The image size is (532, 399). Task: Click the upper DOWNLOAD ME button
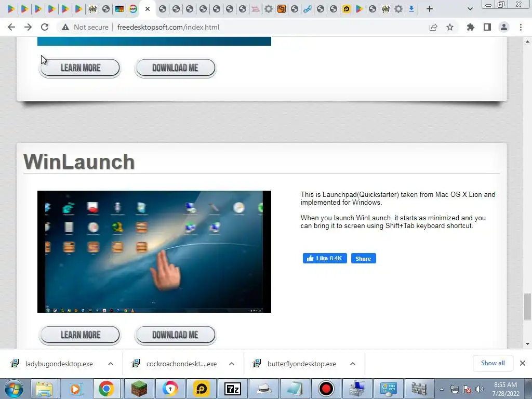tap(175, 68)
